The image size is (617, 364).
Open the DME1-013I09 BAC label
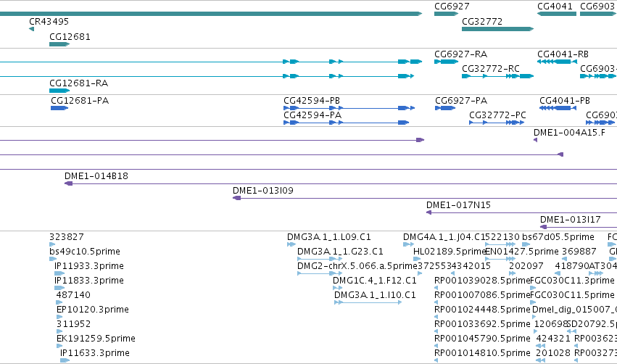(x=263, y=191)
